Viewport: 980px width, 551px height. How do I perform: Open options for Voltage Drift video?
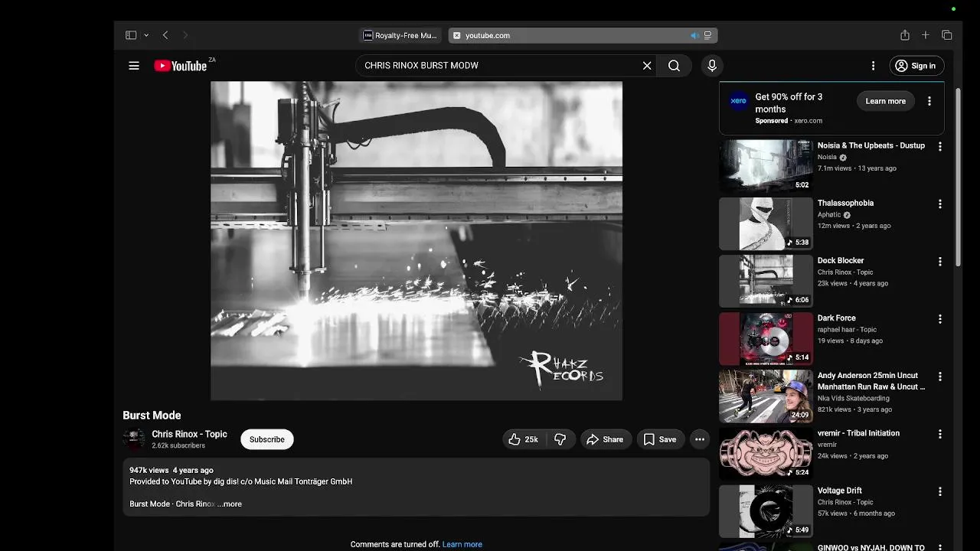click(x=940, y=491)
